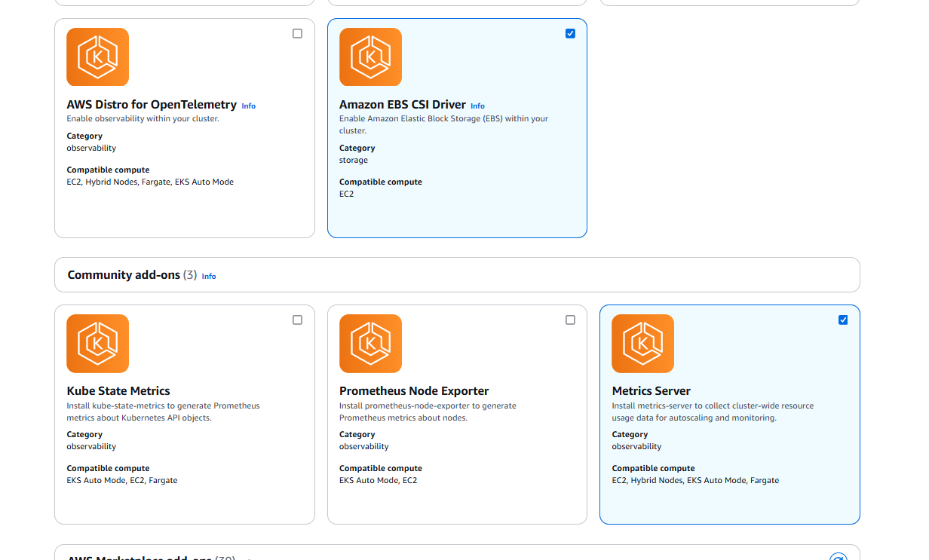Click the 'Install metrics-server to collect' description
This screenshot has width=929, height=560.
point(713,412)
